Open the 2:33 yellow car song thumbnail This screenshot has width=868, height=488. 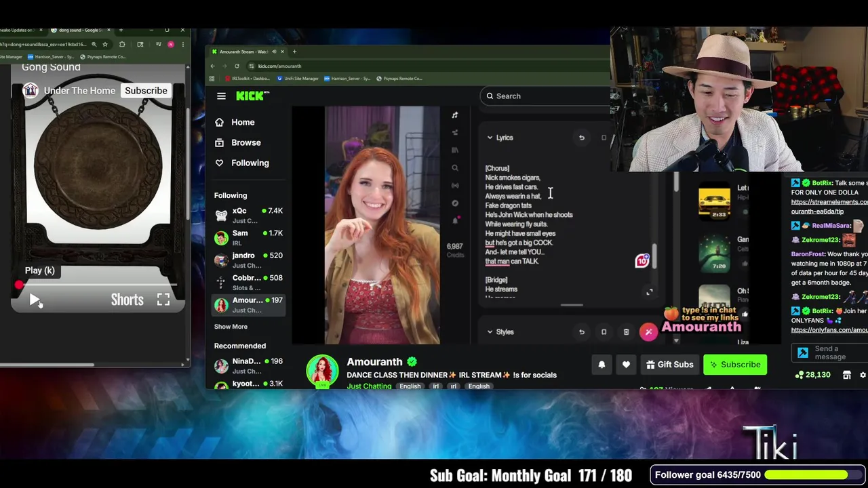pyautogui.click(x=714, y=201)
